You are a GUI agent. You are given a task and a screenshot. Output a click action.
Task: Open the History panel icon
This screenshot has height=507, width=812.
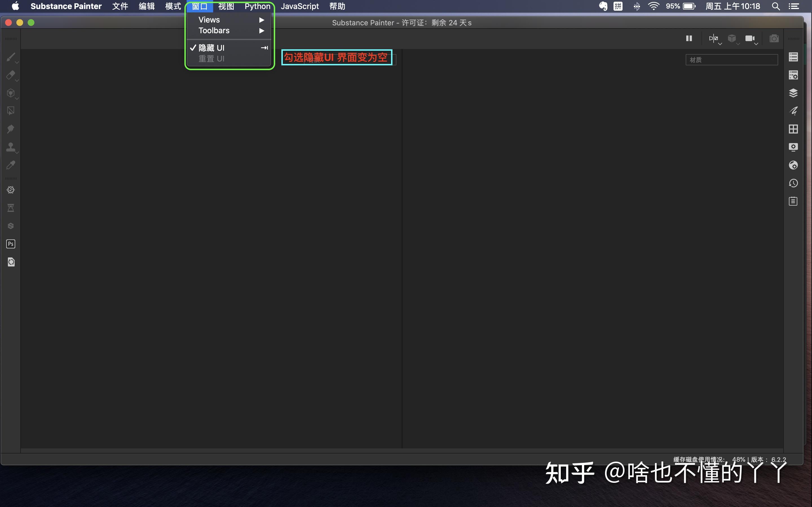[x=793, y=183]
